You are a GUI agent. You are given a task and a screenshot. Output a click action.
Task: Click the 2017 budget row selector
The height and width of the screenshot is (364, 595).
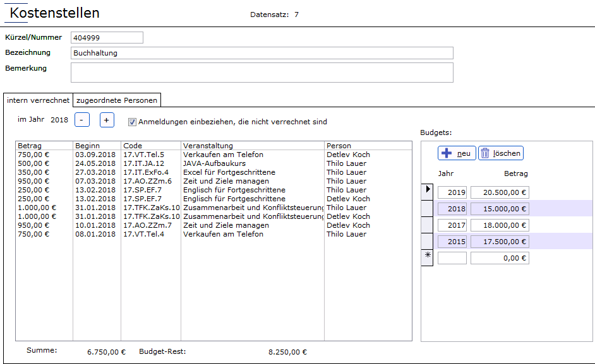tap(427, 225)
